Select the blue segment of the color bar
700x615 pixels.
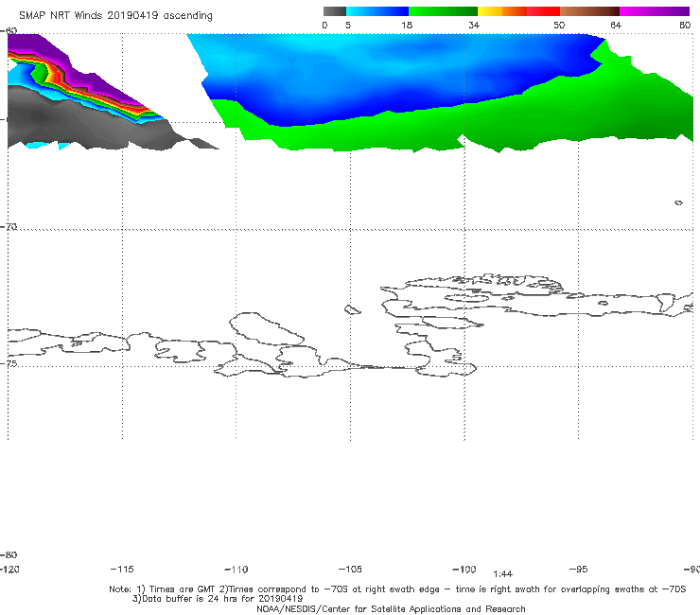click(376, 11)
